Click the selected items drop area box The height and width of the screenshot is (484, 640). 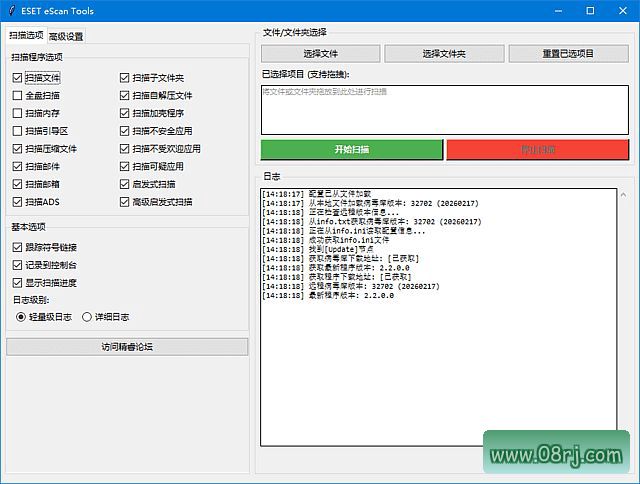tap(445, 109)
